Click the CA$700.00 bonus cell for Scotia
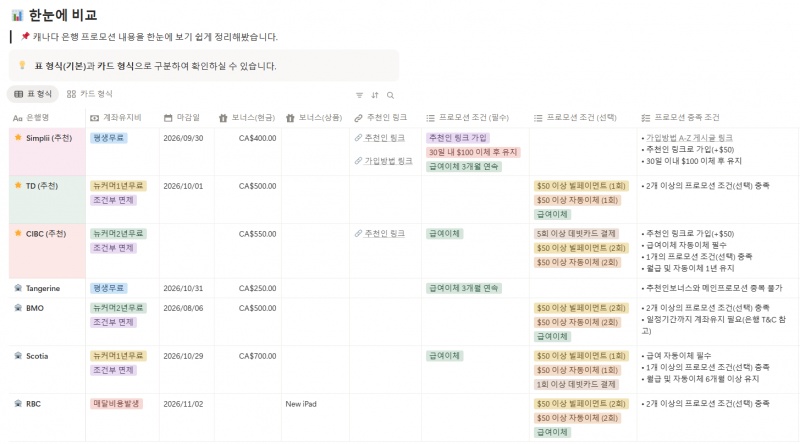This screenshot has width=800, height=444. tap(257, 356)
